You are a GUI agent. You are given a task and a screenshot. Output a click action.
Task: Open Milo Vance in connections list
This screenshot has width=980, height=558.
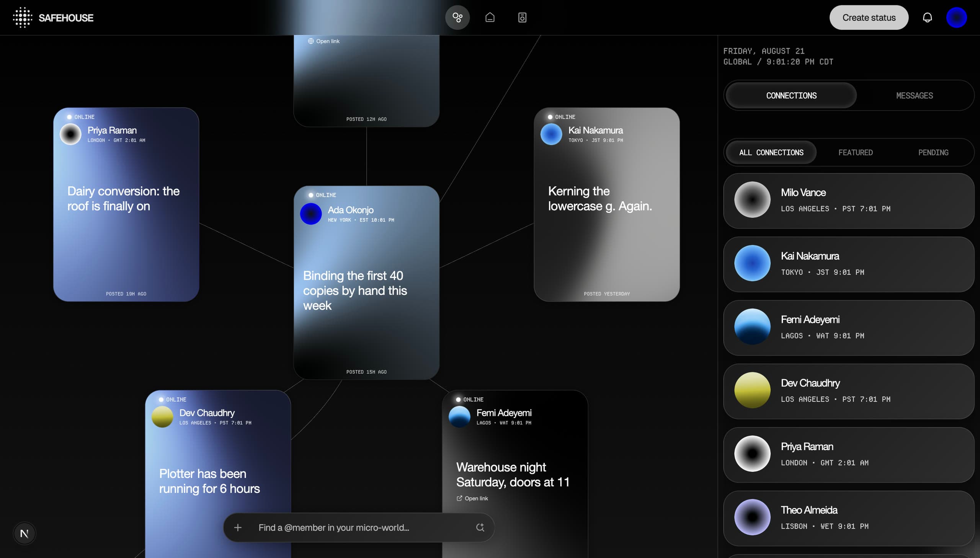pos(849,201)
